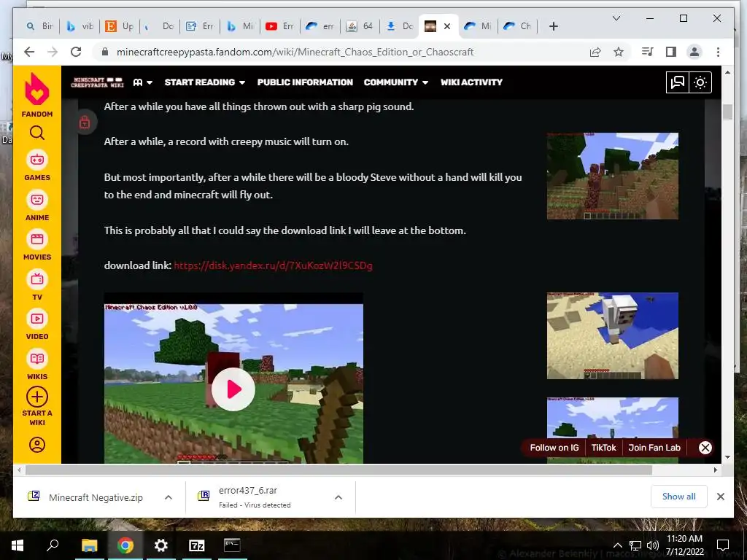Image resolution: width=747 pixels, height=560 pixels.
Task: Open the user profile icon in sidebar
Action: click(36, 445)
